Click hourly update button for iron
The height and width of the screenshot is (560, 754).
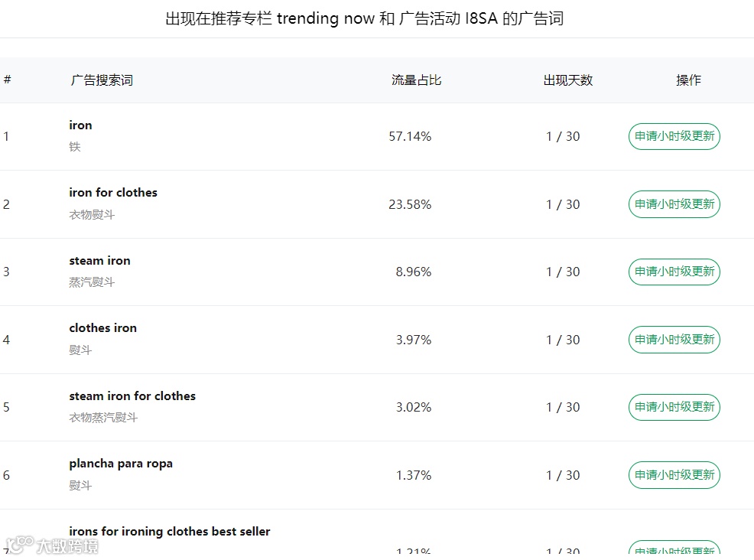tap(674, 137)
